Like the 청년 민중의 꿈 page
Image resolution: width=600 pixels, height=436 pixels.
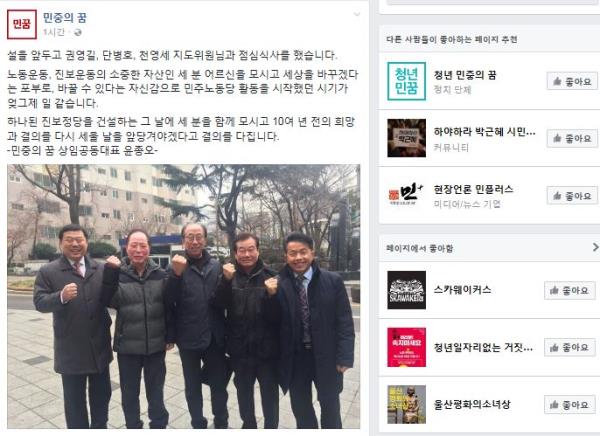pos(572,81)
